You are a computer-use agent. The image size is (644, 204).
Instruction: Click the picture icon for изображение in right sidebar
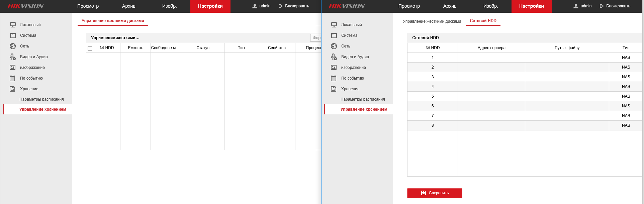pyautogui.click(x=334, y=68)
